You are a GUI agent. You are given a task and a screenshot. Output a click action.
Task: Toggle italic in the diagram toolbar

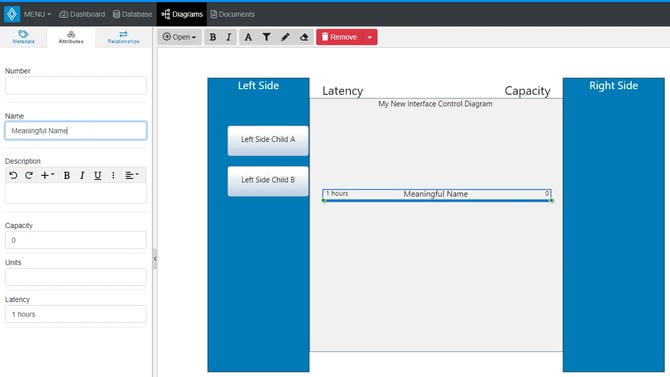point(229,37)
